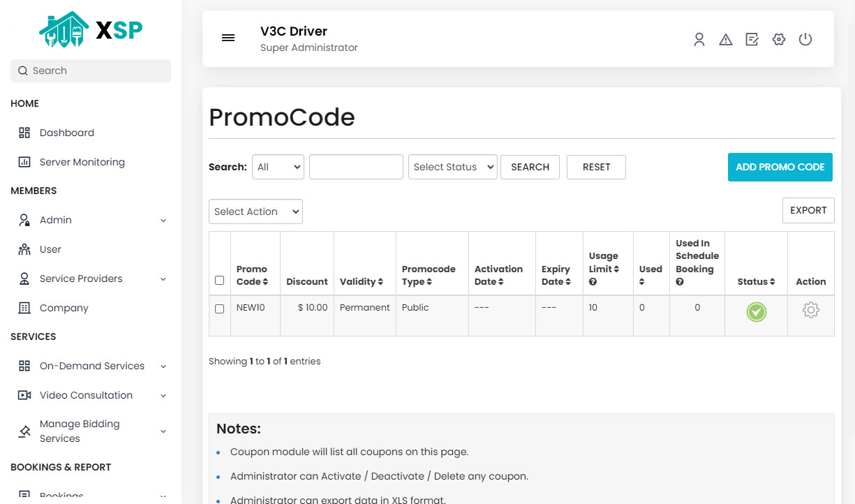
Task: Select the checkbox for promo code NEW10
Action: click(x=219, y=308)
